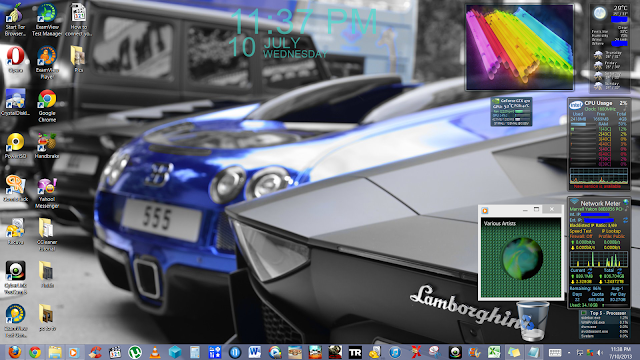Open uTorrent from the taskbar
This screenshot has height=360, width=640.
pos(135,352)
